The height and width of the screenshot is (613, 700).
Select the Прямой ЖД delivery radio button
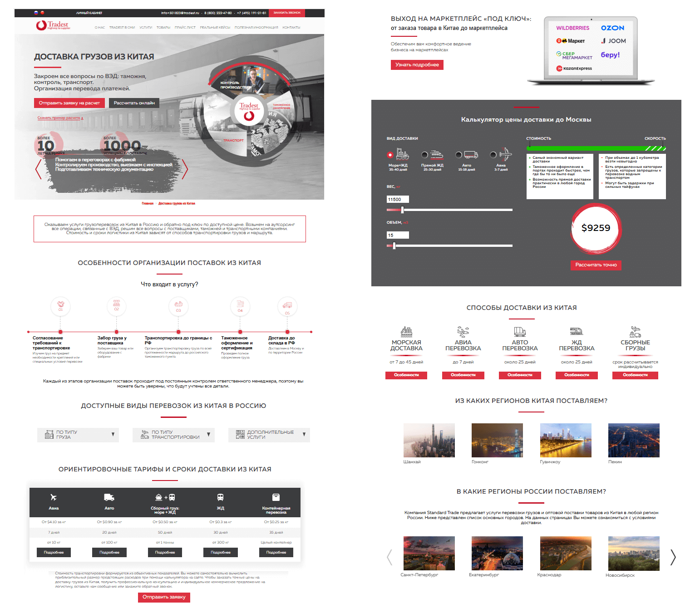tap(424, 155)
